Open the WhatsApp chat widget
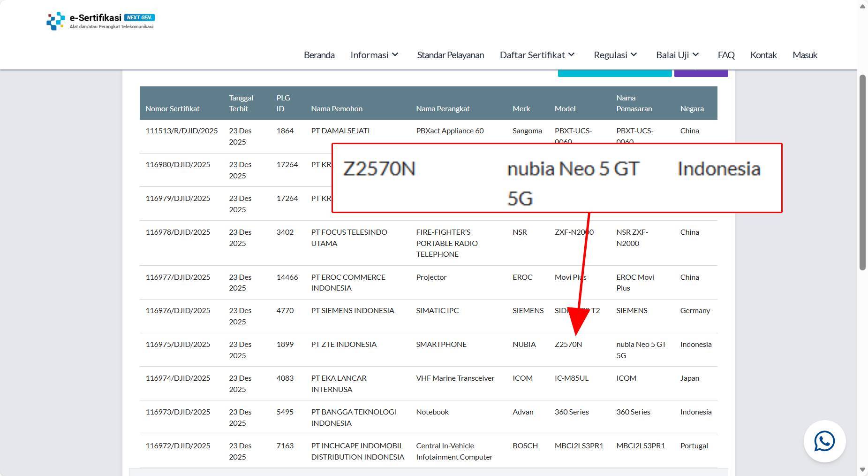Image resolution: width=868 pixels, height=476 pixels. [x=824, y=441]
